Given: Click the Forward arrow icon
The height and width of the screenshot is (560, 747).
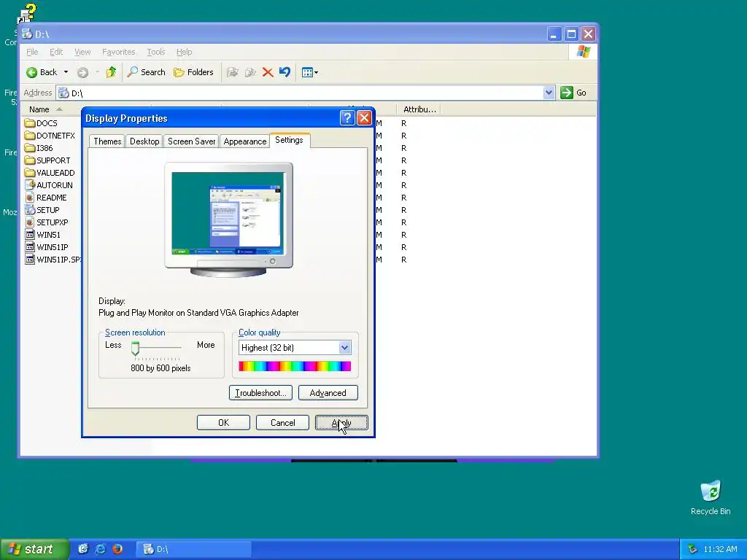Looking at the screenshot, I should click(x=83, y=72).
